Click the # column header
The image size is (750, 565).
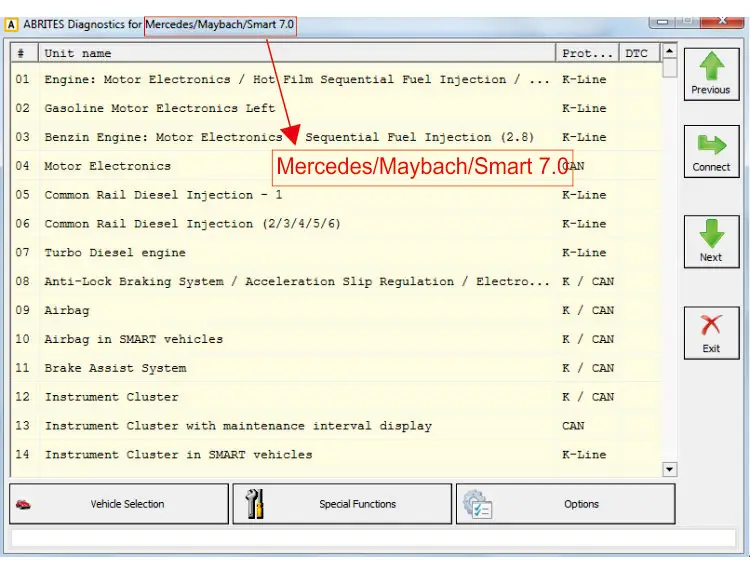tap(24, 53)
